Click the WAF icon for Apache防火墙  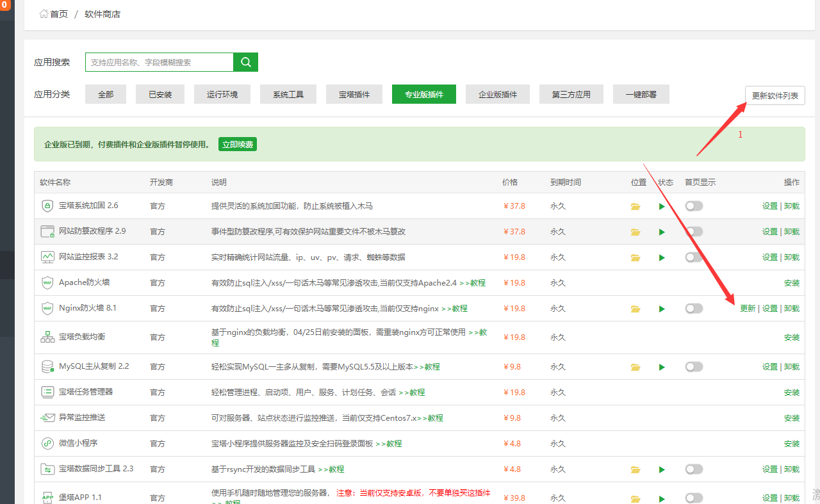point(47,282)
